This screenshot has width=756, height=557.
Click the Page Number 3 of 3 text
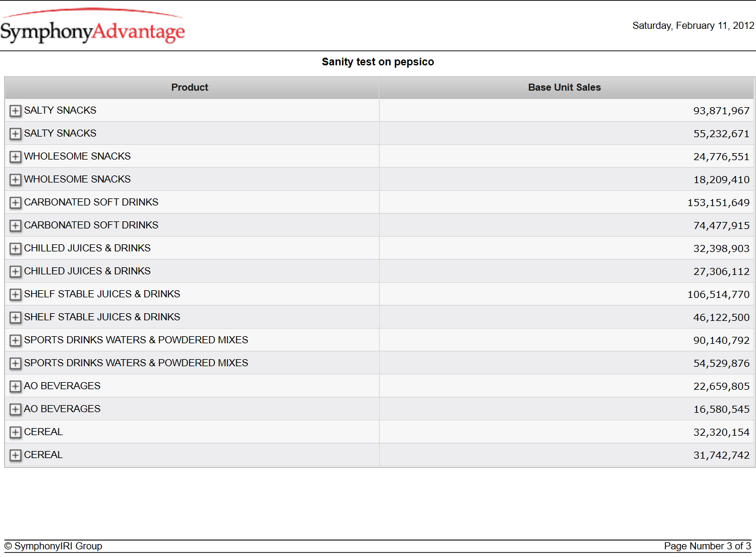coord(708,546)
